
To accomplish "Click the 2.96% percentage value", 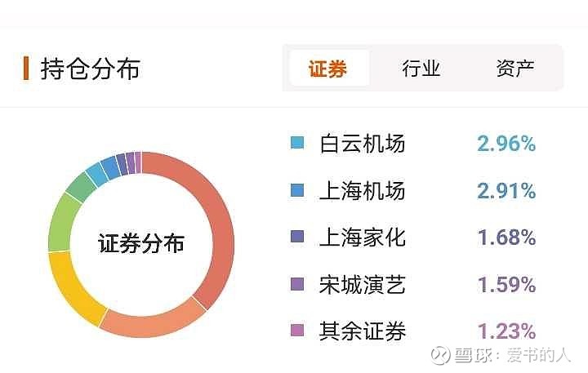I will coord(506,143).
